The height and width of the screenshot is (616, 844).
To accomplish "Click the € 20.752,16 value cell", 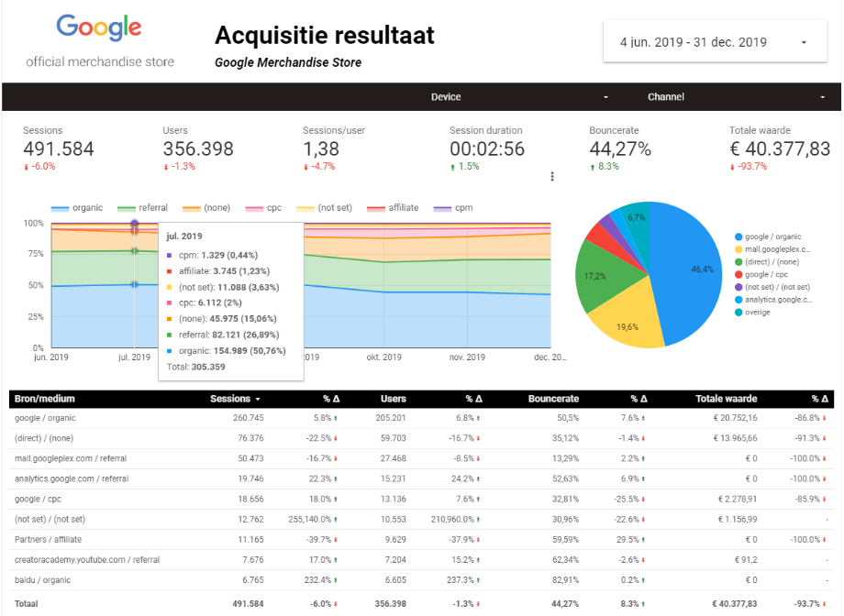I will click(x=735, y=418).
